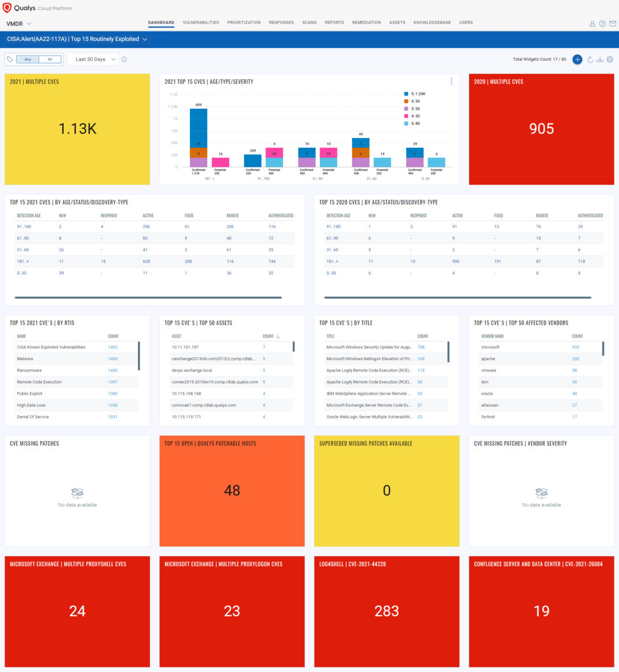This screenshot has width=619, height=672.
Task: Open the mail notifications icon
Action: (613, 24)
